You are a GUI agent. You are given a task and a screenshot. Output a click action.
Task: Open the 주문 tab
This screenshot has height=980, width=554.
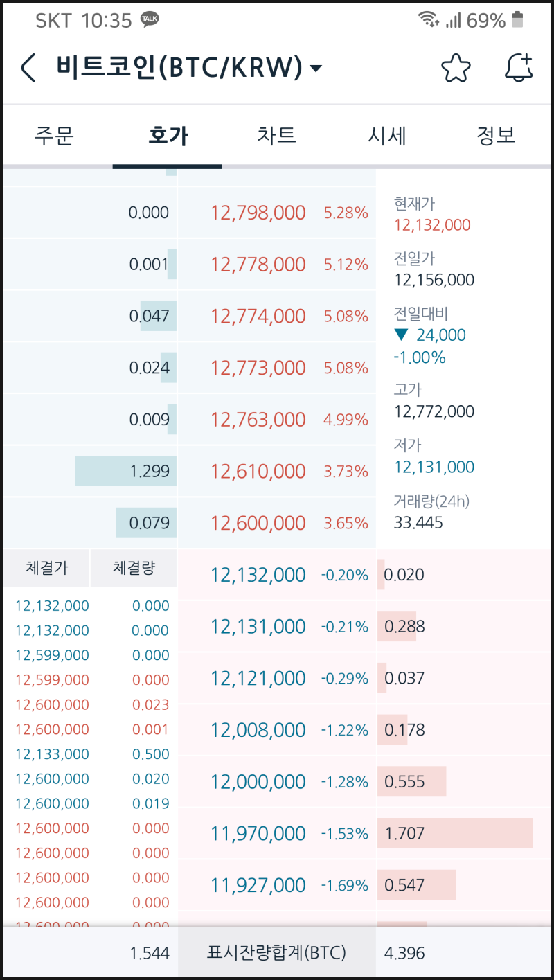pos(54,136)
